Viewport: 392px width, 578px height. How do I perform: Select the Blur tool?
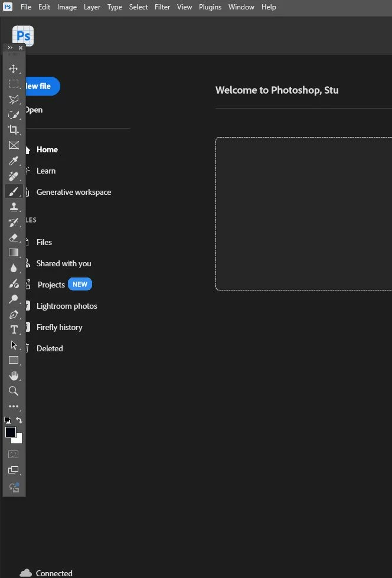(x=14, y=268)
